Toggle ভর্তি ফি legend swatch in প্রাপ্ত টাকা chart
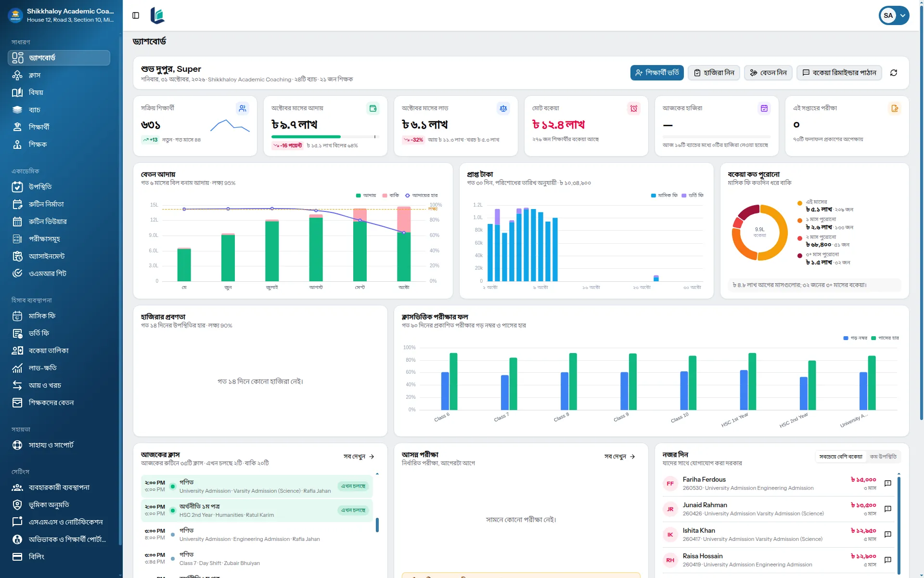Viewport: 924px width, 578px height. click(684, 196)
